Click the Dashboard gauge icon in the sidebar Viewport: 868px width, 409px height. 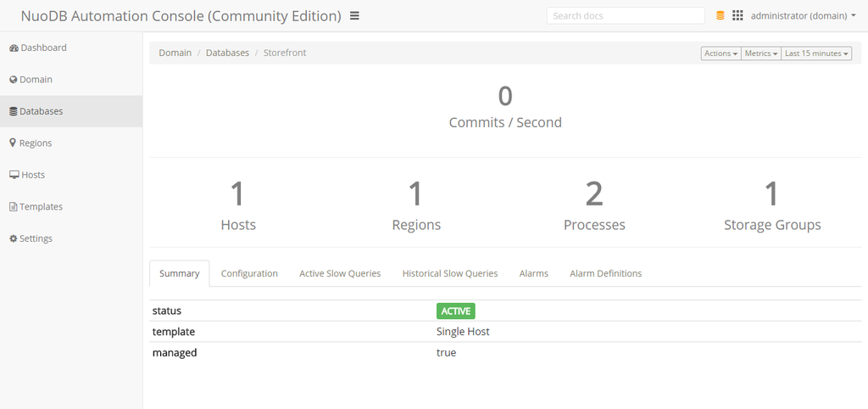[x=14, y=48]
